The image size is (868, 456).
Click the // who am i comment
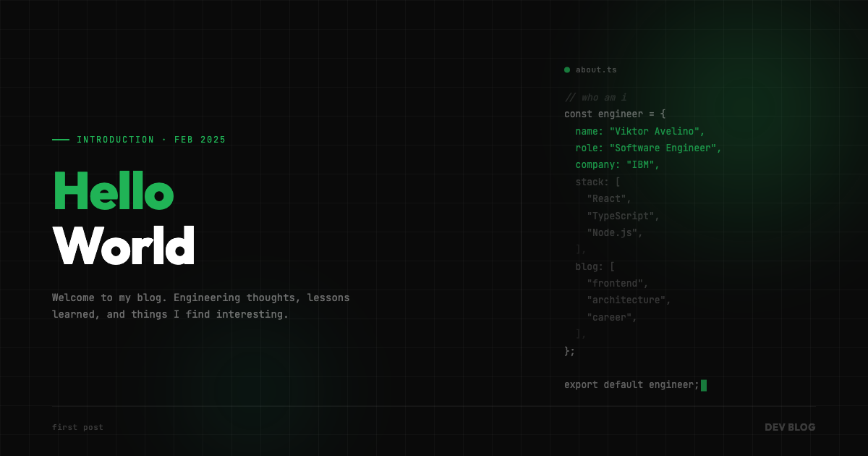tap(595, 98)
